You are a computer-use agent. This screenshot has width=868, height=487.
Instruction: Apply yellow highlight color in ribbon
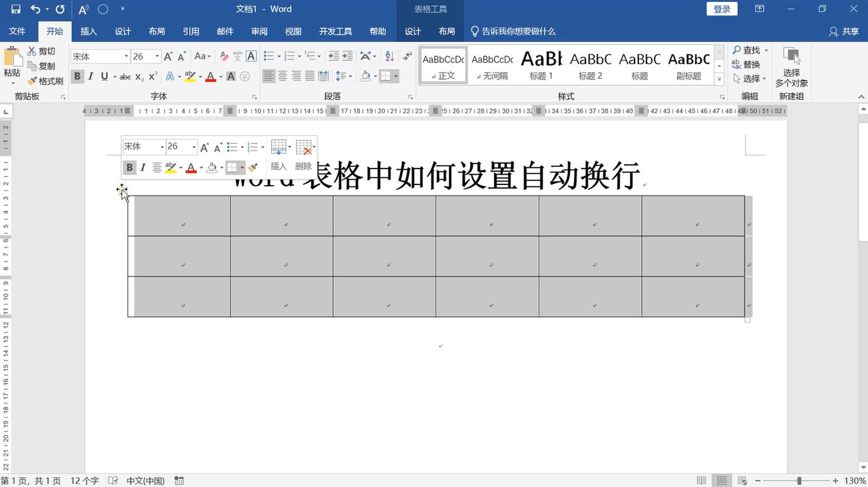click(x=189, y=76)
